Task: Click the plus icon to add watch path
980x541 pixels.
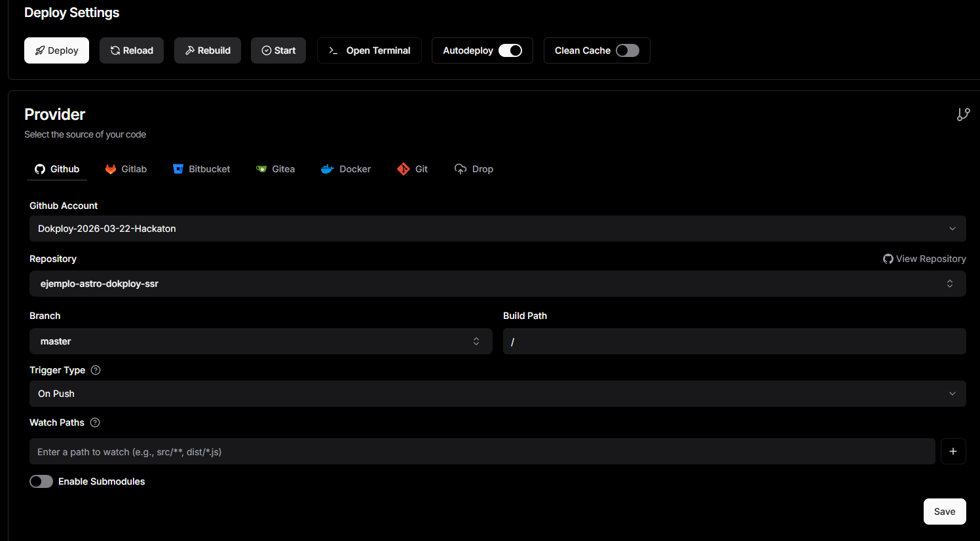Action: pyautogui.click(x=953, y=451)
